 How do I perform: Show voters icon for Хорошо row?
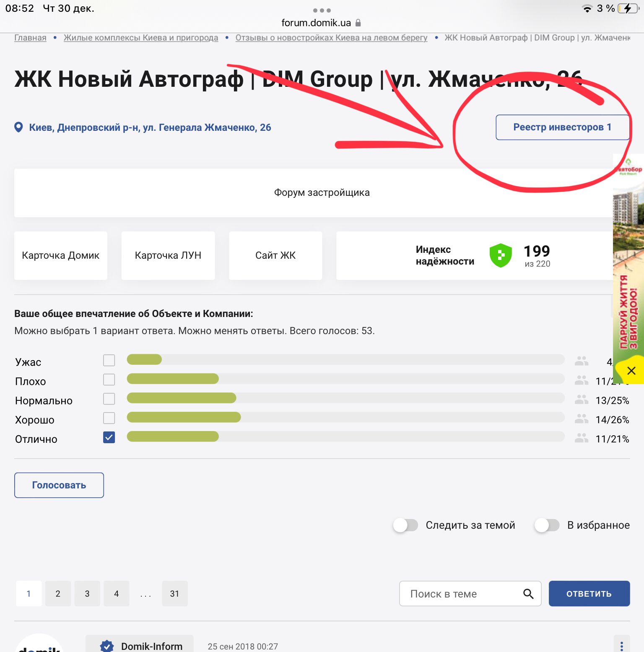click(582, 418)
